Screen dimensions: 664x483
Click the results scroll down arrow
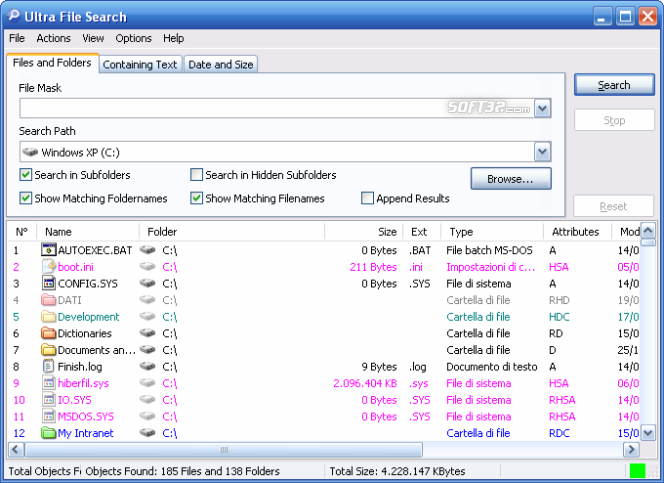tap(648, 433)
